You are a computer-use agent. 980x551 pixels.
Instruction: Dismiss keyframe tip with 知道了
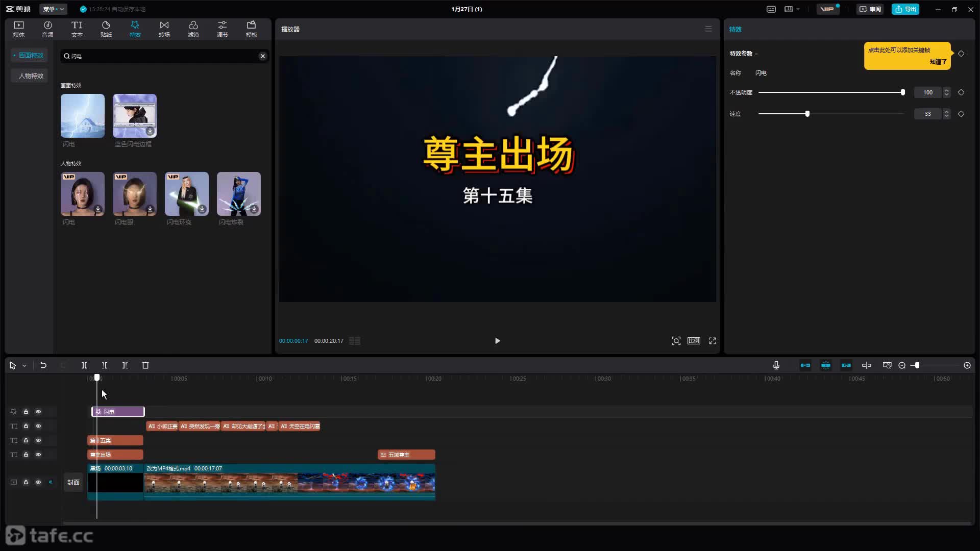tap(938, 62)
